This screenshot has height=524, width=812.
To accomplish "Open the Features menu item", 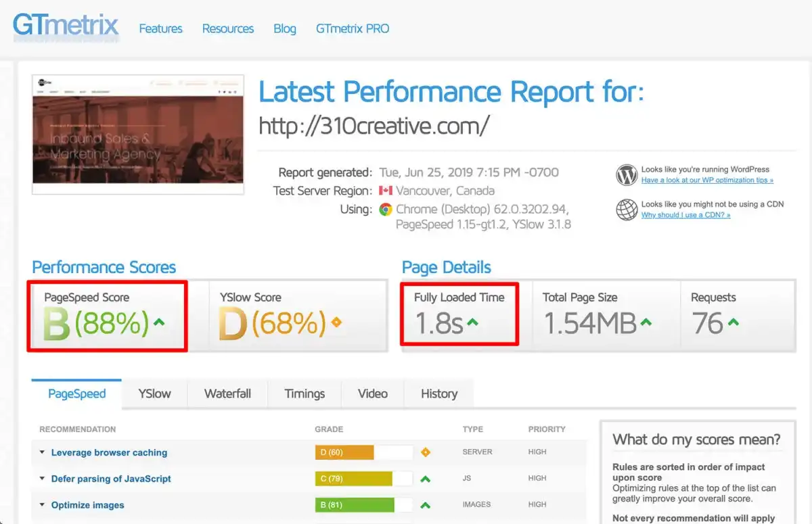I will pyautogui.click(x=160, y=28).
